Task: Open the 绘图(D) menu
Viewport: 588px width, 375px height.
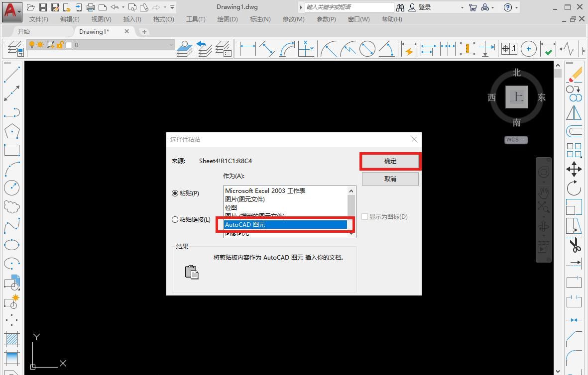Action: point(227,19)
